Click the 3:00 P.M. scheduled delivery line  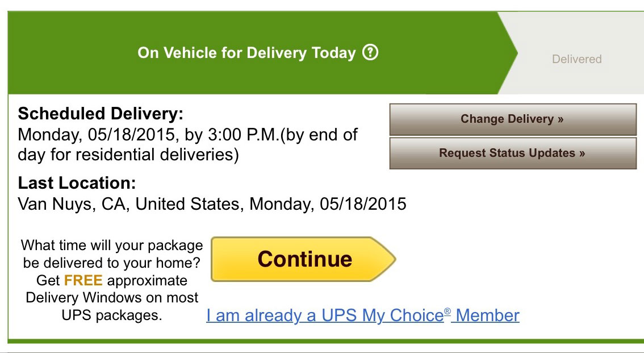click(x=188, y=135)
